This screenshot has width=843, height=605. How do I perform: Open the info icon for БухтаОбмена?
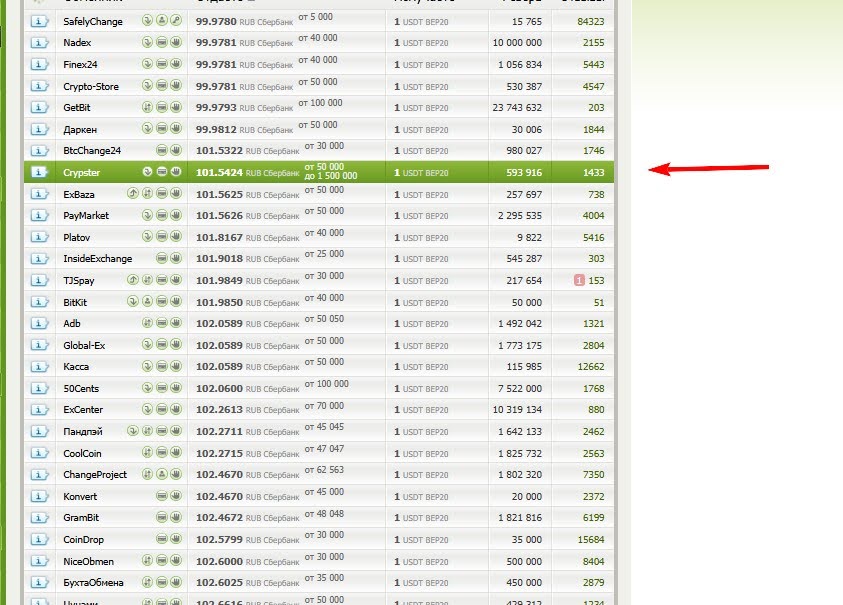pos(39,582)
